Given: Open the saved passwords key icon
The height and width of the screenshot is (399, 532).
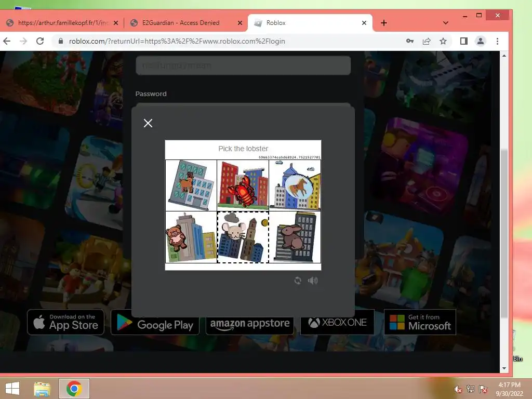Looking at the screenshot, I should [x=410, y=41].
